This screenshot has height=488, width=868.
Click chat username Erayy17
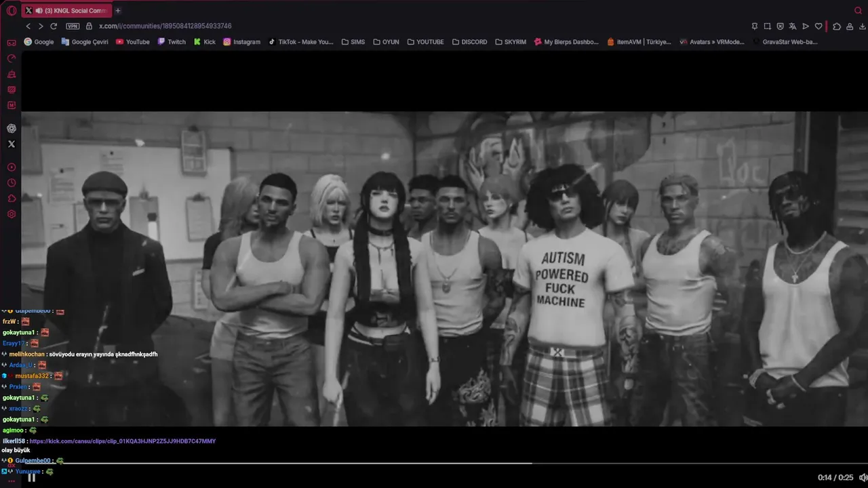coord(14,344)
